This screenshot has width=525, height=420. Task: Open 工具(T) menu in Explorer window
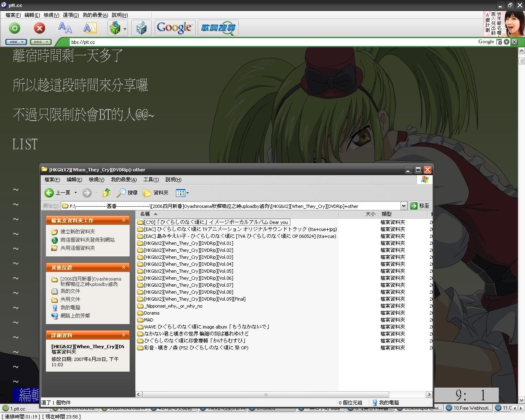click(151, 180)
